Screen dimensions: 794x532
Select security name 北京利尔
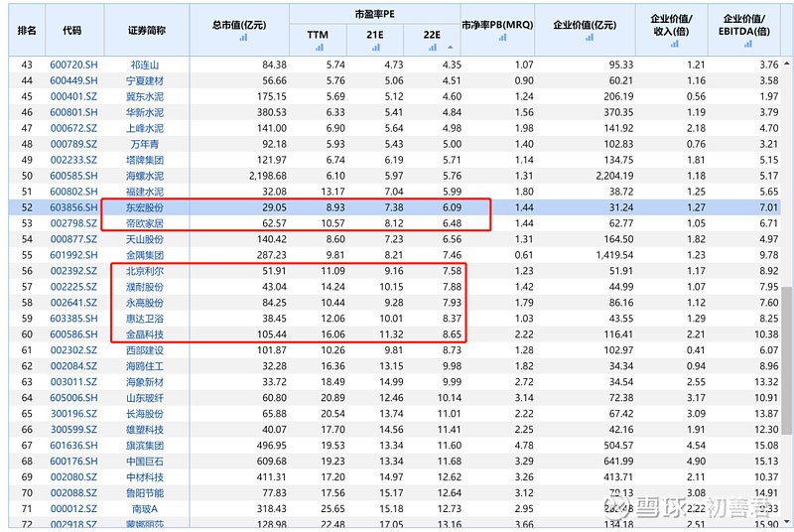click(145, 271)
